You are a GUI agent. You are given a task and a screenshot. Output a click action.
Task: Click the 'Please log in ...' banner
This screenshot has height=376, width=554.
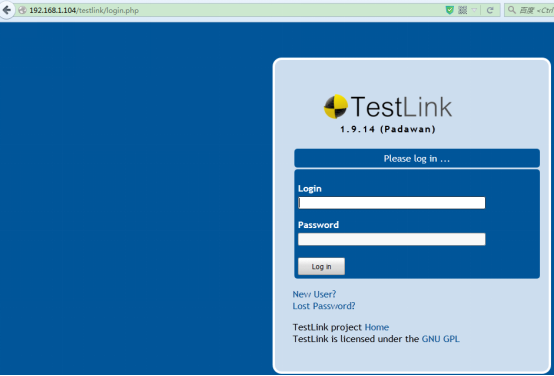point(417,158)
